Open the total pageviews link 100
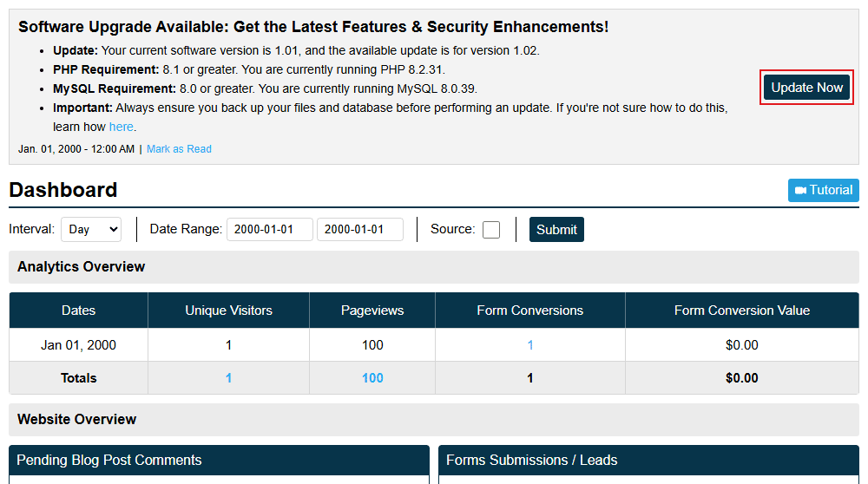This screenshot has width=868, height=484. tap(372, 378)
